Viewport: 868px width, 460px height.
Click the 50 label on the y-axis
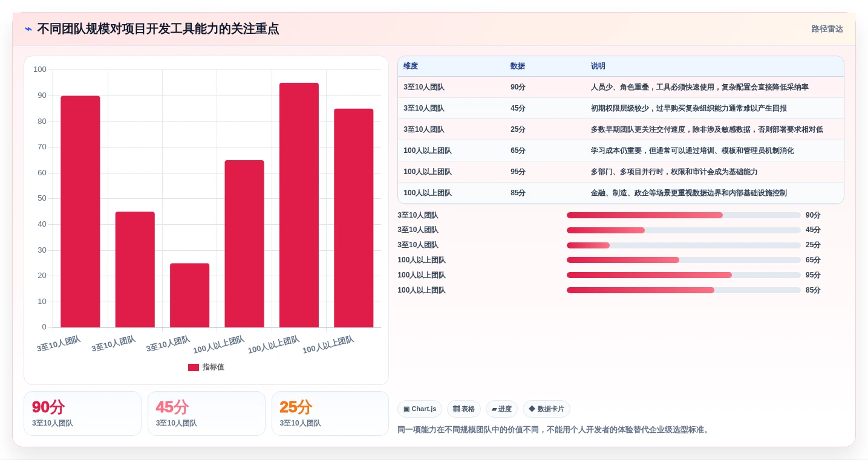pyautogui.click(x=42, y=198)
